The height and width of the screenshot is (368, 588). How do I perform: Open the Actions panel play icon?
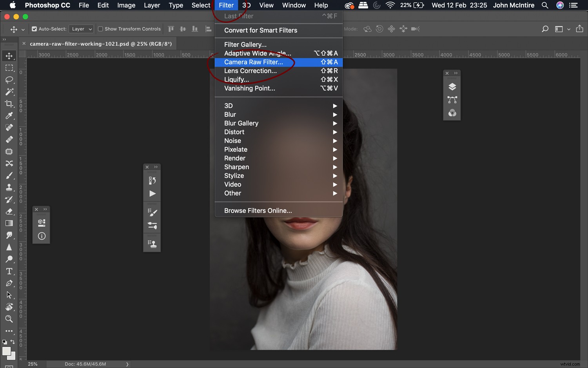coord(152,193)
